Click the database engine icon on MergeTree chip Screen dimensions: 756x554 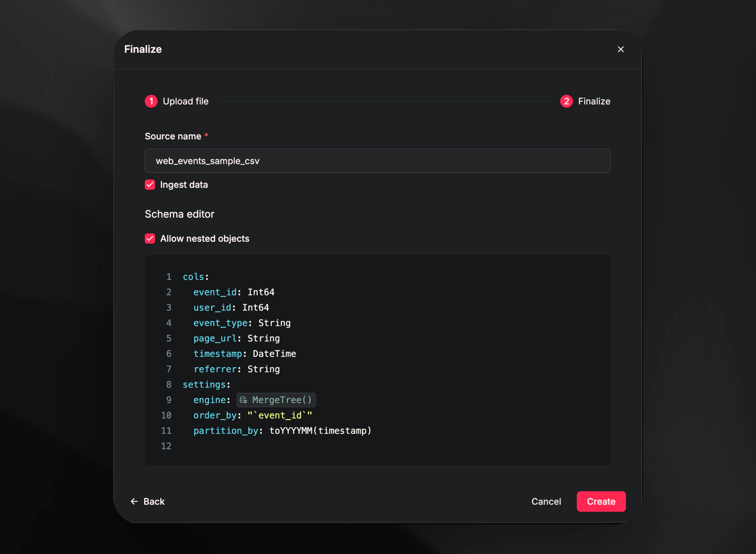click(244, 400)
